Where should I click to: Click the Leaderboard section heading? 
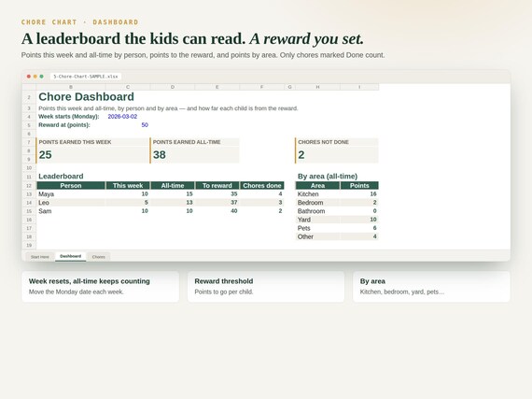[x=61, y=177]
